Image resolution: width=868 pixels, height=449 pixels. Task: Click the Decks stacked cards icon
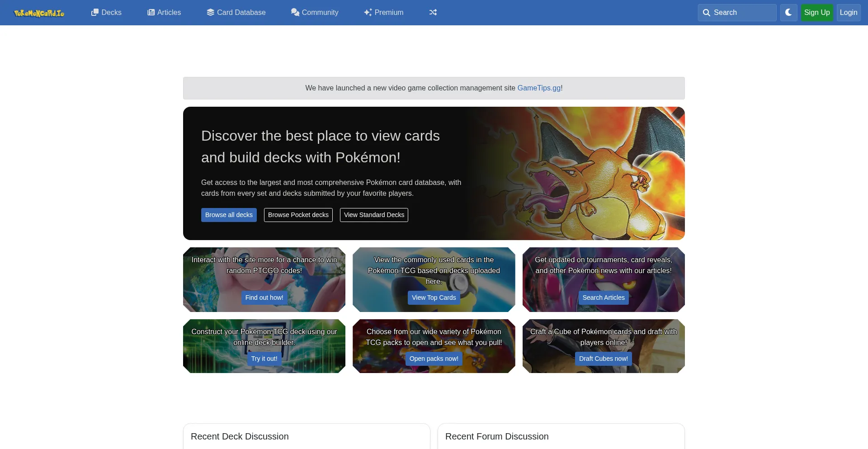(x=94, y=13)
